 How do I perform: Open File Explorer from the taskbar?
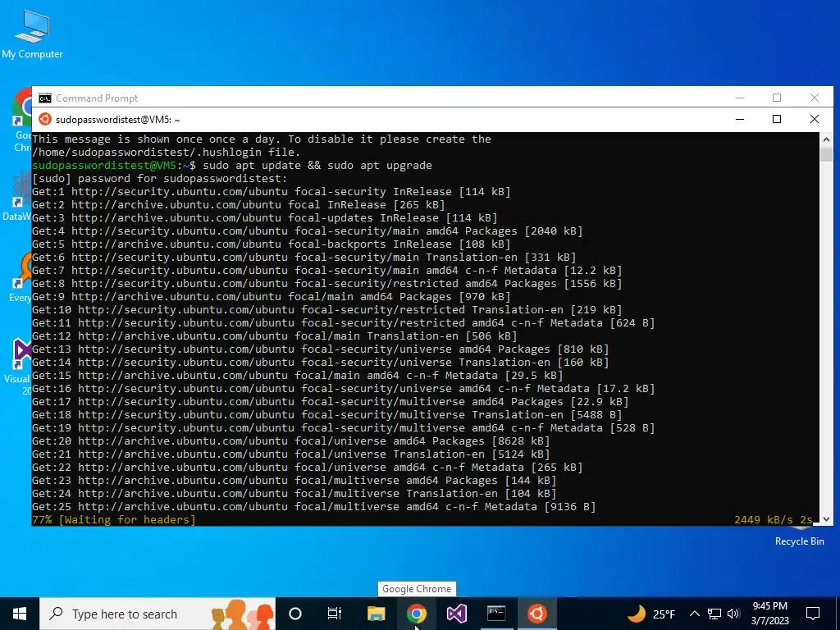(376, 614)
